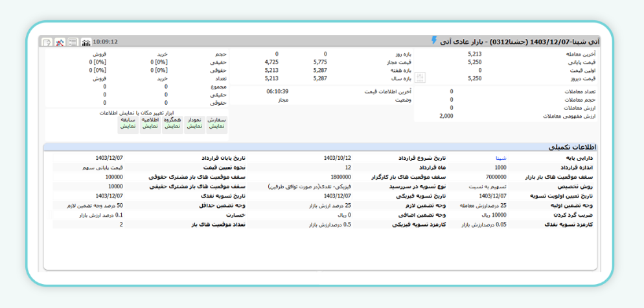Click the document export icon in header
This screenshot has width=644, height=308.
(x=47, y=42)
